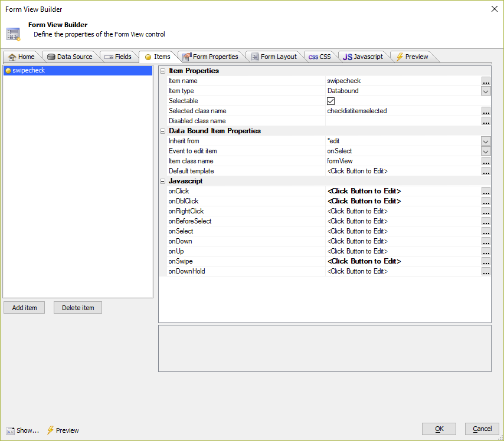Click the Delete item button
The height and width of the screenshot is (441, 504).
coord(78,308)
